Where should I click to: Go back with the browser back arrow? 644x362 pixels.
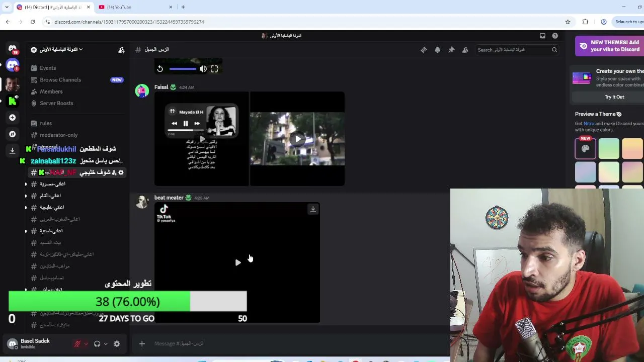pos(8,22)
